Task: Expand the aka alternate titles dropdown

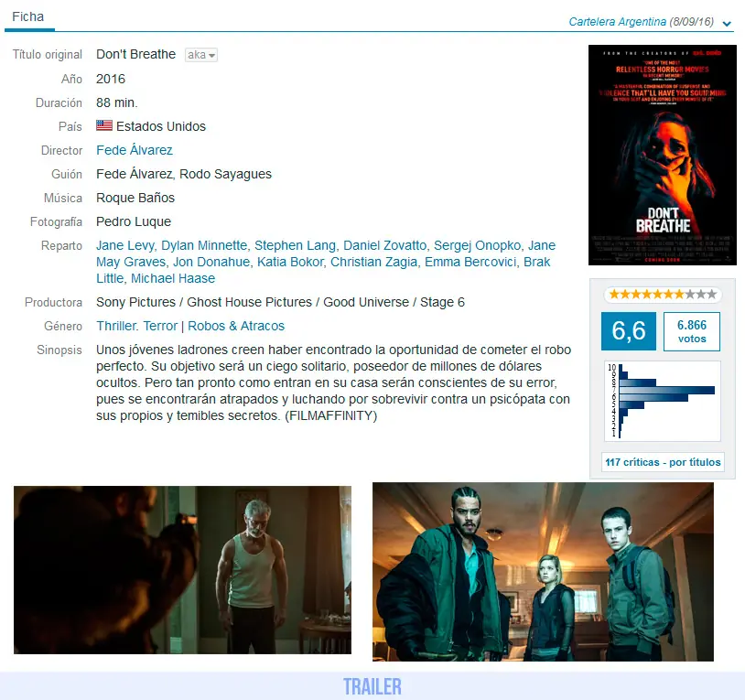Action: click(x=201, y=55)
